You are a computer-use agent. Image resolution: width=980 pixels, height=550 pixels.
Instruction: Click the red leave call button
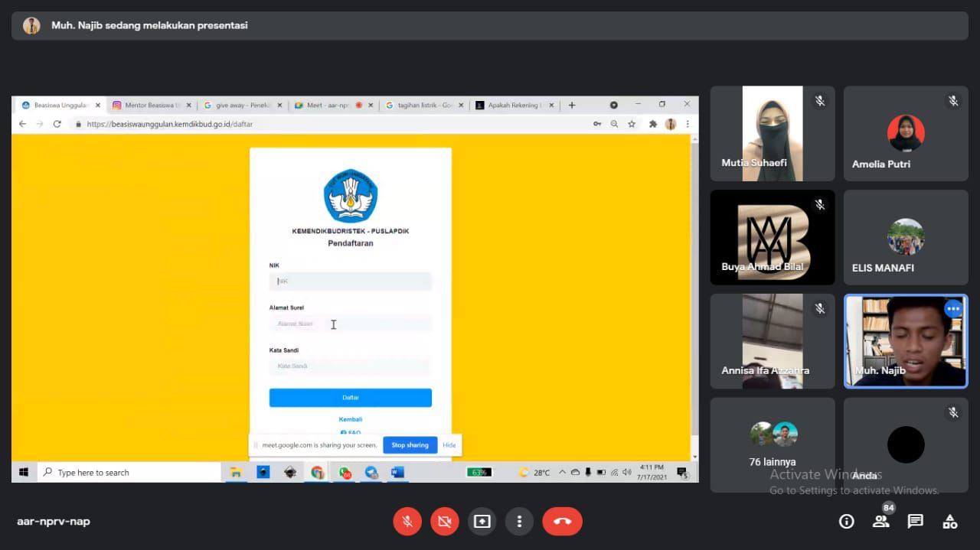click(562, 522)
